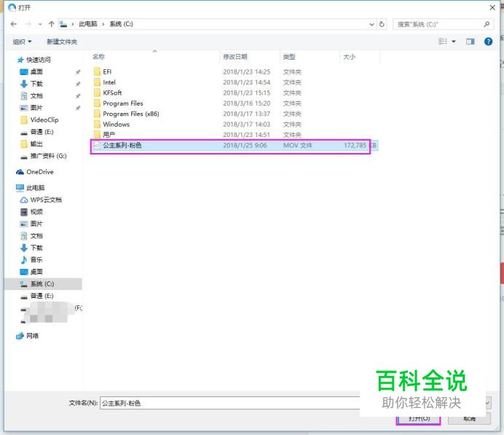Image resolution: width=504 pixels, height=435 pixels.
Task: Click the 文件名 input field
Action: pos(230,403)
